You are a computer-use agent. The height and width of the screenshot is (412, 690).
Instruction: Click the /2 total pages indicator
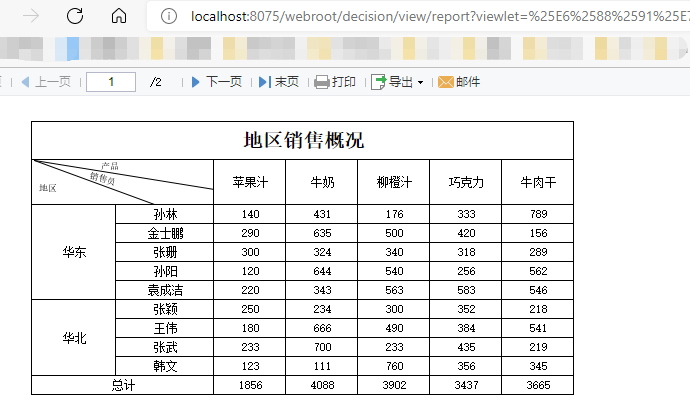155,82
